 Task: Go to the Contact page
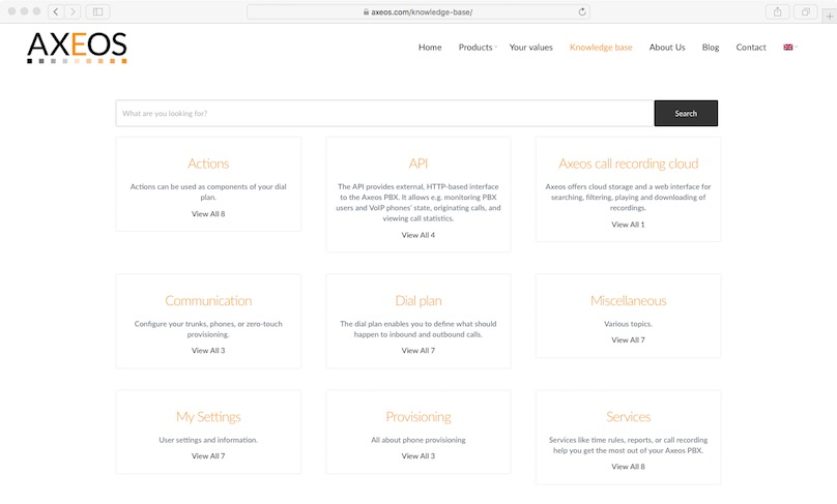[751, 47]
